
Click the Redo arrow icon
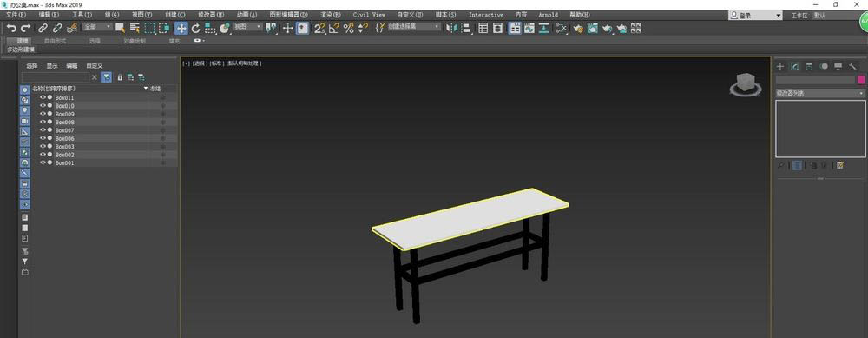(25, 28)
